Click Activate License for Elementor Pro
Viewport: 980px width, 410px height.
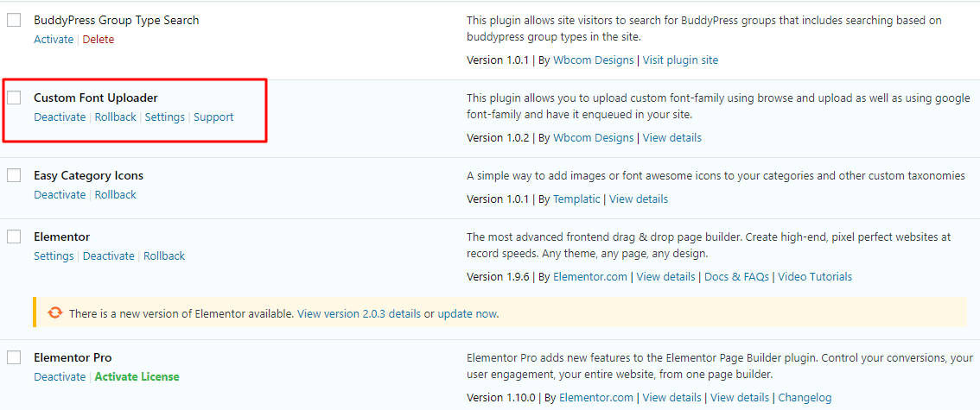tap(137, 377)
